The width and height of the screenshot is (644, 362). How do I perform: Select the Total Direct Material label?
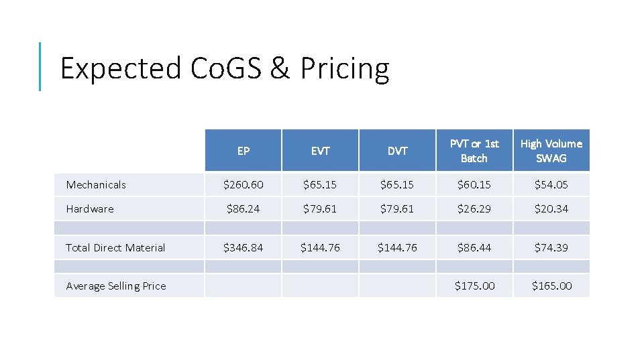[x=115, y=247]
